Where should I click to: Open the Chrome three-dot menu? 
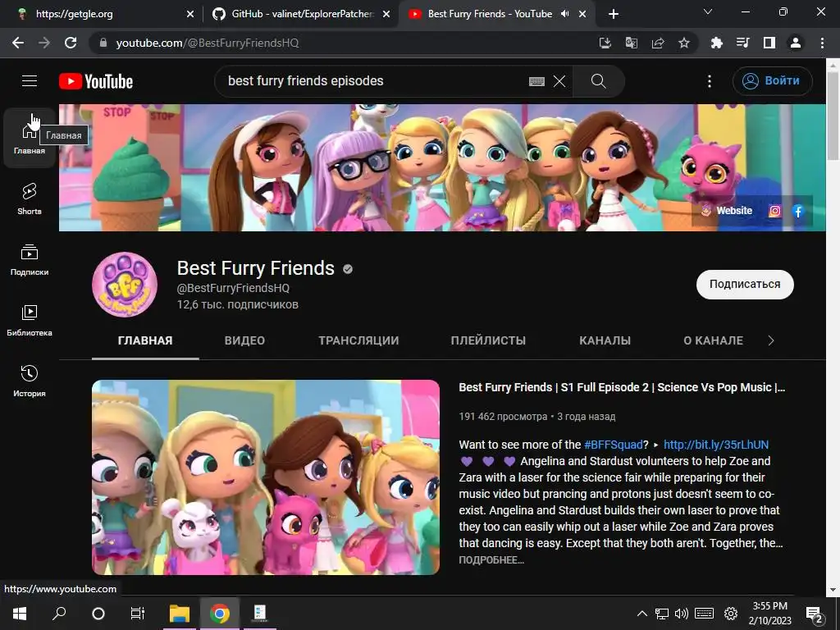click(822, 43)
